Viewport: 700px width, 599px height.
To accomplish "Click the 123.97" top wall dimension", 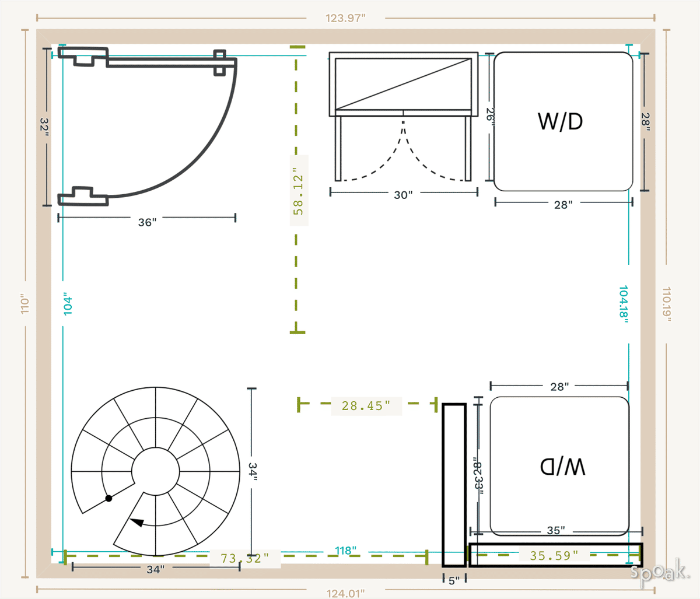I will 346,17.
